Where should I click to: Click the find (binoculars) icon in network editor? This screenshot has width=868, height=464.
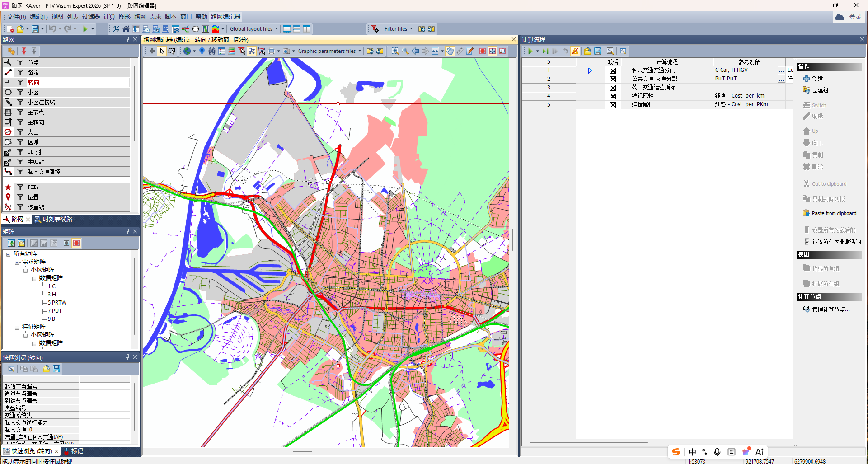pyautogui.click(x=212, y=51)
